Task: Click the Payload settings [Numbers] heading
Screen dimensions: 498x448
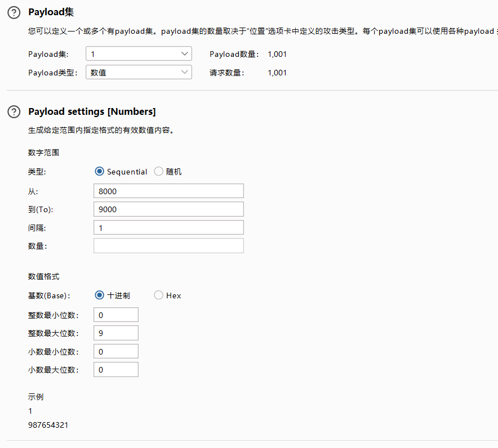Action: (x=92, y=112)
